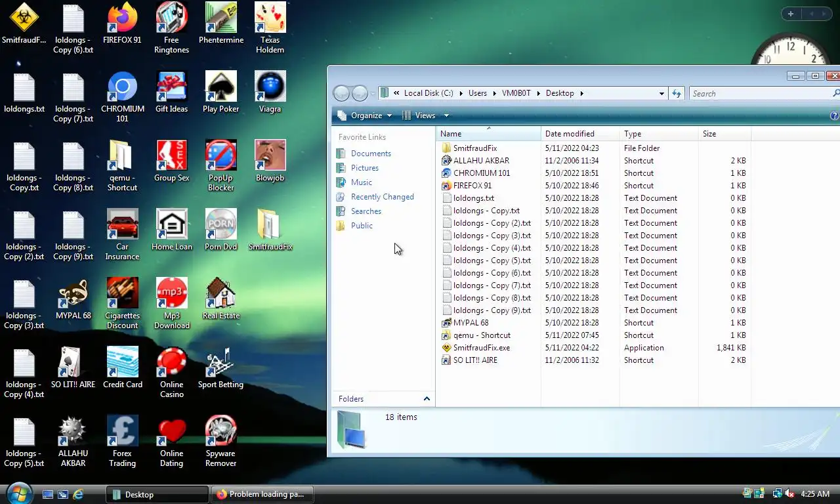Select Credit Card desktop shortcut
Image resolution: width=840 pixels, height=504 pixels.
pyautogui.click(x=122, y=368)
